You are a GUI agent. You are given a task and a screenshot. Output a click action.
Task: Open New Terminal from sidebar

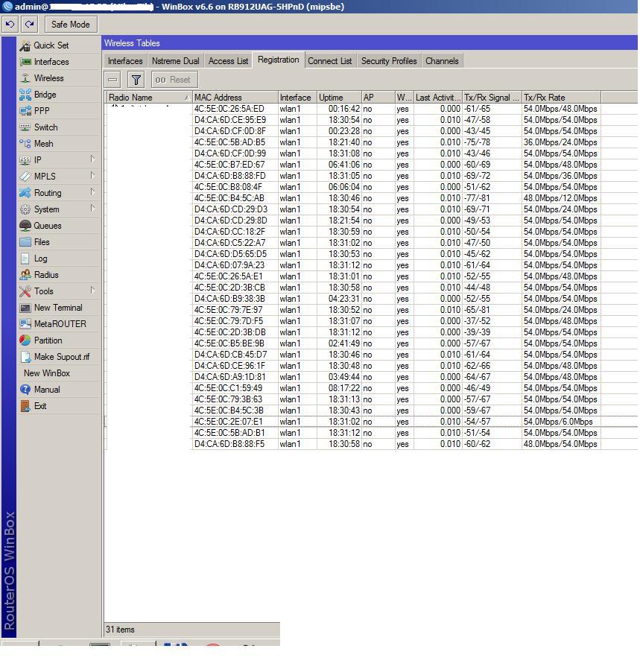pos(57,308)
